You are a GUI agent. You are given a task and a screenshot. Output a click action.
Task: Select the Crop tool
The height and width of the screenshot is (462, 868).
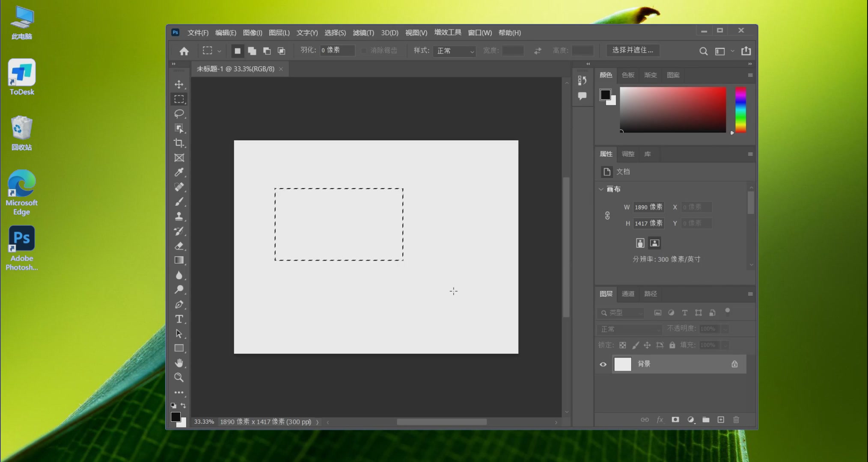pos(179,143)
